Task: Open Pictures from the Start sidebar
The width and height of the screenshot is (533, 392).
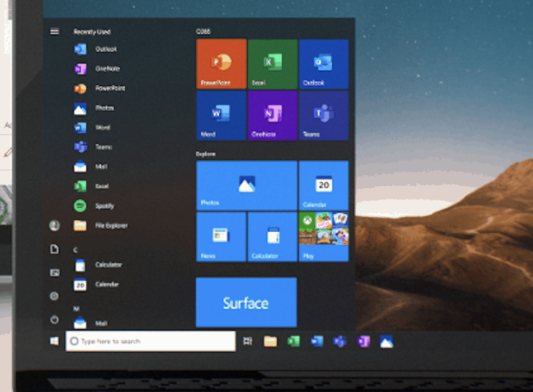Action: pyautogui.click(x=55, y=273)
